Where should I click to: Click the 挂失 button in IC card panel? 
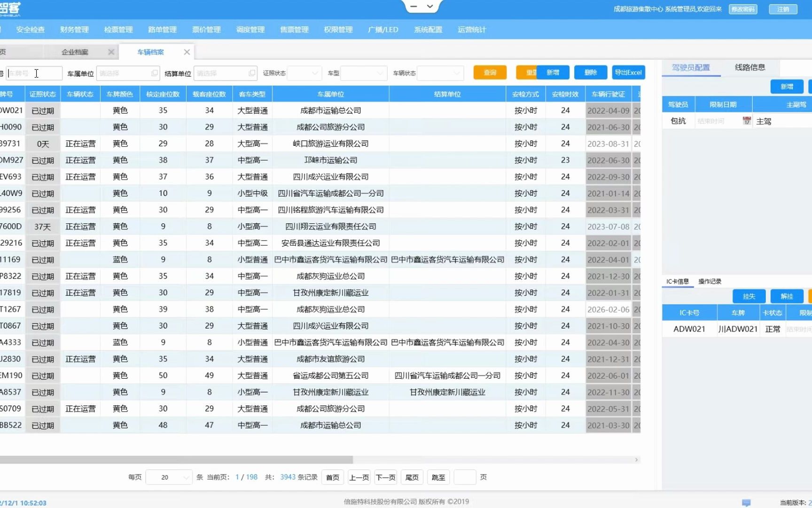pos(749,296)
